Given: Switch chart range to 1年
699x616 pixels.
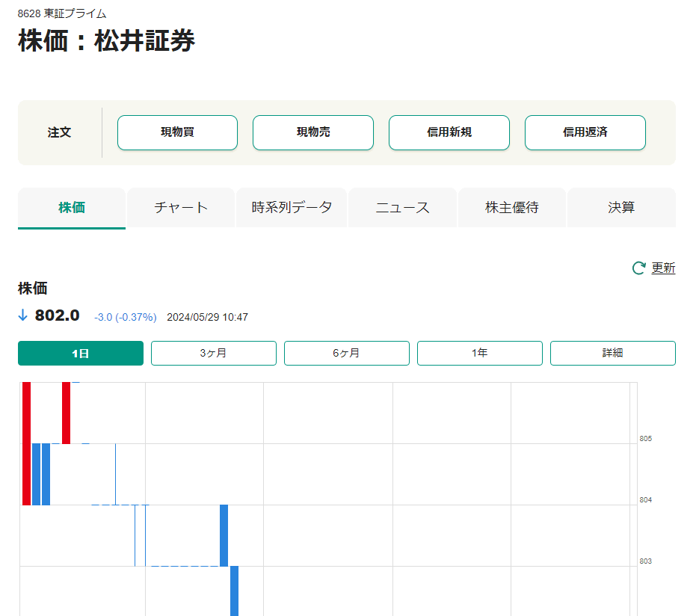Looking at the screenshot, I should 480,353.
